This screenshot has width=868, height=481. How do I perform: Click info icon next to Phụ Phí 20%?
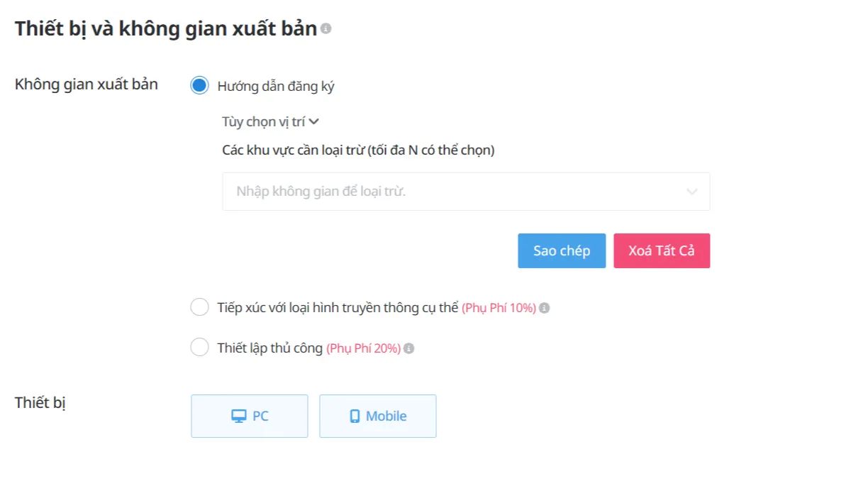[x=408, y=349]
